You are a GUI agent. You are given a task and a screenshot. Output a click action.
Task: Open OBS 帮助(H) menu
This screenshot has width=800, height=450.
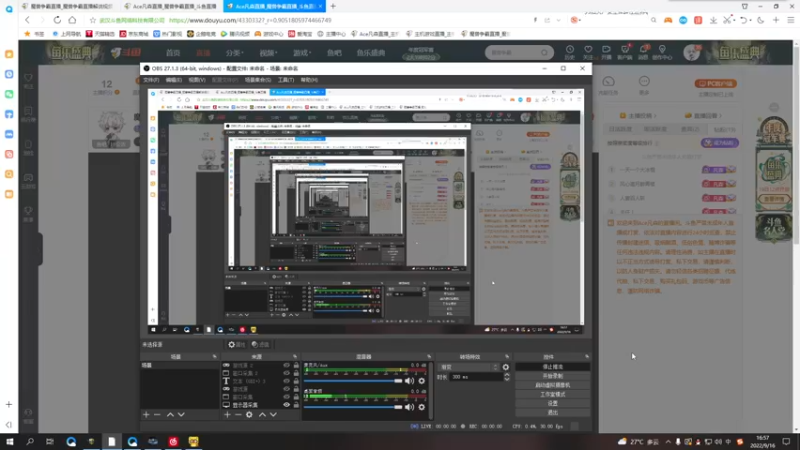point(309,80)
